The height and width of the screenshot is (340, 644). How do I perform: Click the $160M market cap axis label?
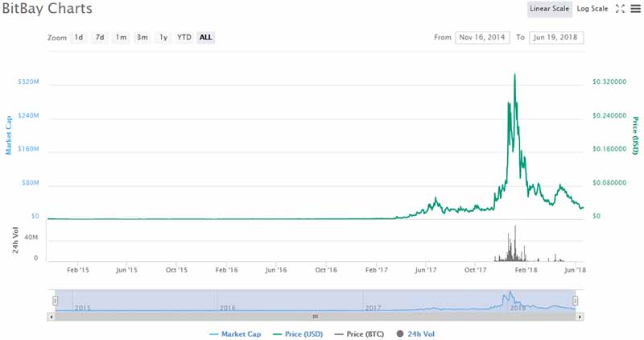pyautogui.click(x=28, y=149)
